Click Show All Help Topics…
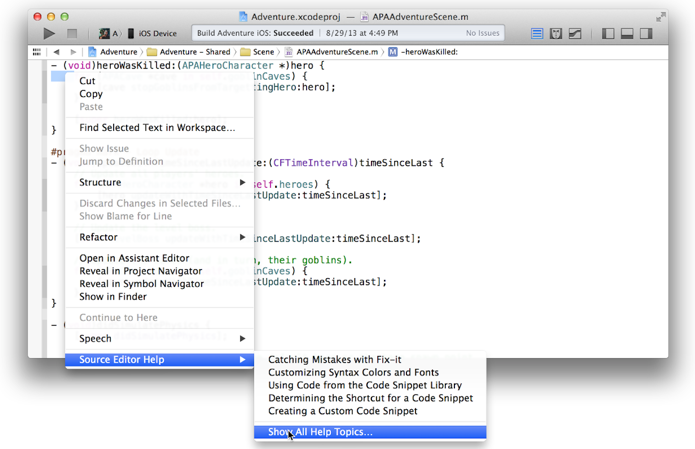 pyautogui.click(x=370, y=432)
